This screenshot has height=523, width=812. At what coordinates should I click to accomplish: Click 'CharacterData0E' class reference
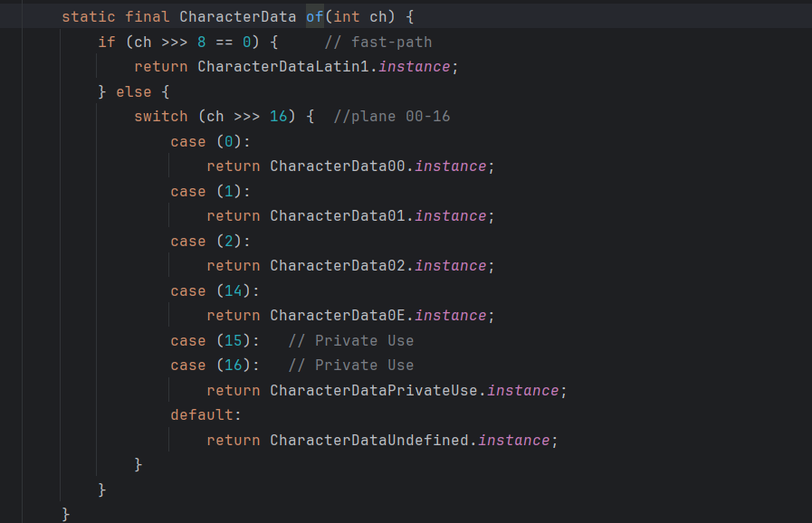[x=338, y=316]
